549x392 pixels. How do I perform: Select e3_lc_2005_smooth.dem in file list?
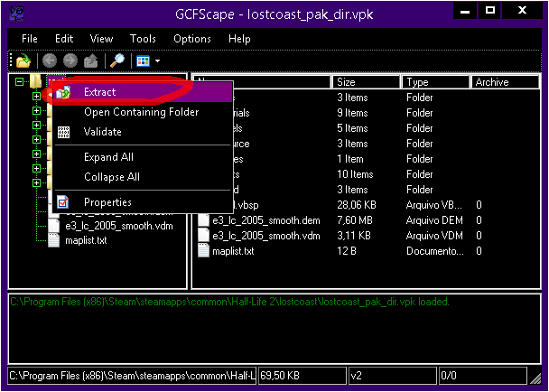[x=266, y=220]
